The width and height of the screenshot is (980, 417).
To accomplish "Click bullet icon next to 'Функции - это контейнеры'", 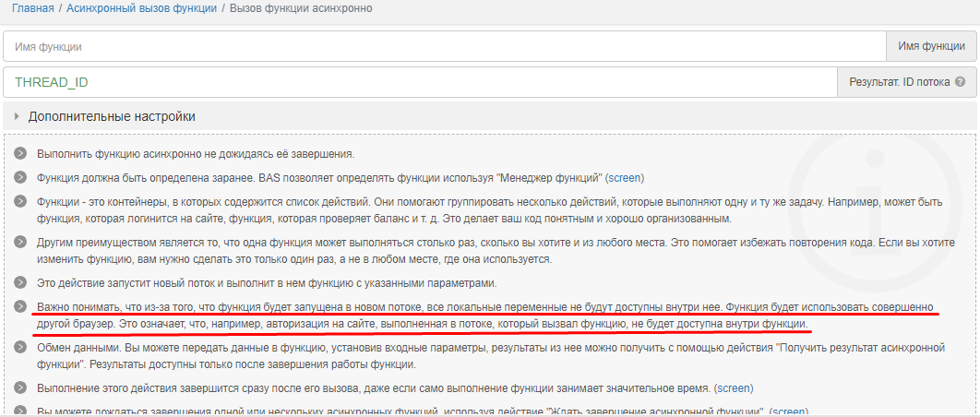I will pos(21,202).
